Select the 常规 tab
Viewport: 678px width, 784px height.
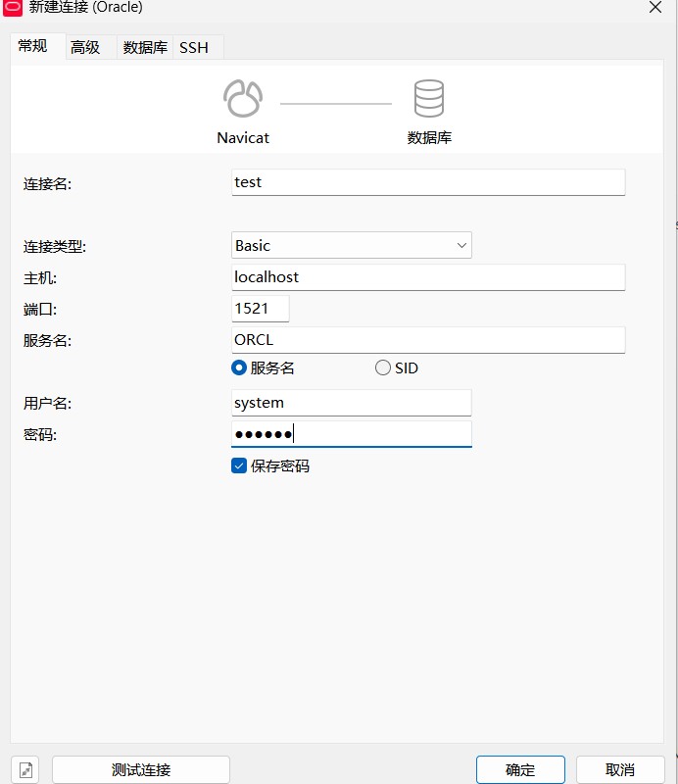click(33, 46)
